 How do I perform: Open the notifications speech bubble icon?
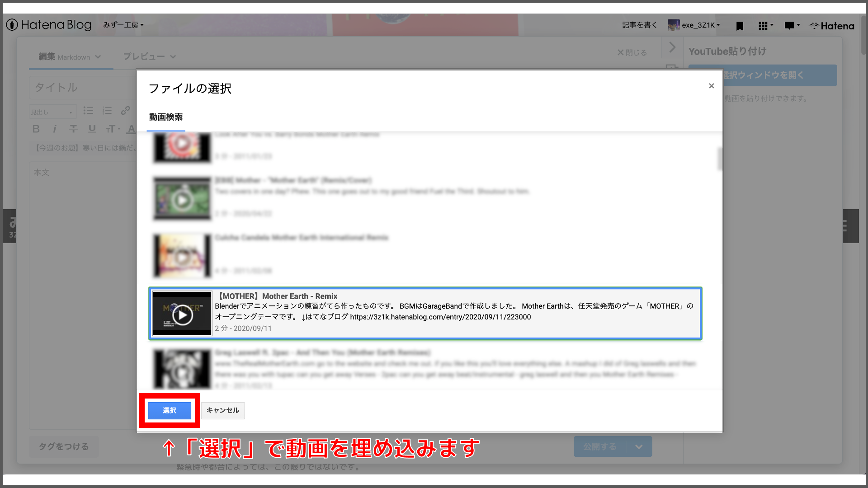pos(792,26)
